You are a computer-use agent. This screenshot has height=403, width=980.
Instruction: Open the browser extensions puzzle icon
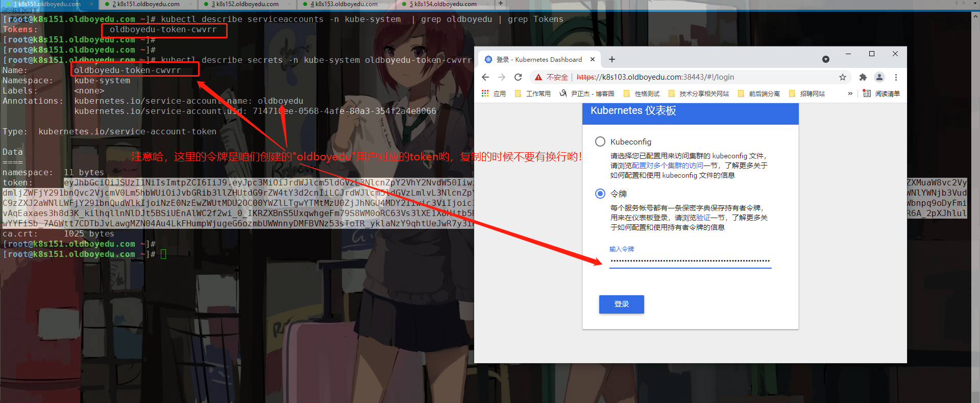tap(863, 77)
